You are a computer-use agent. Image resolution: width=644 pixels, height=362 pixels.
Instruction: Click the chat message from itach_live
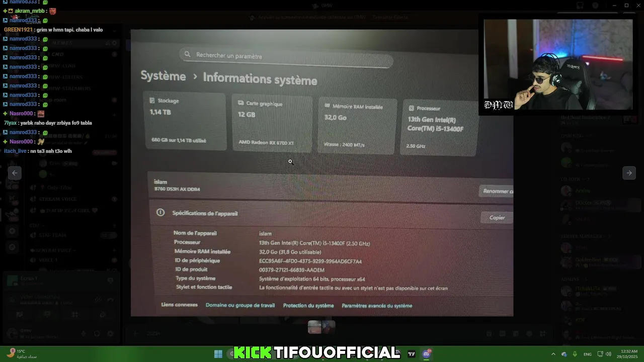38,151
